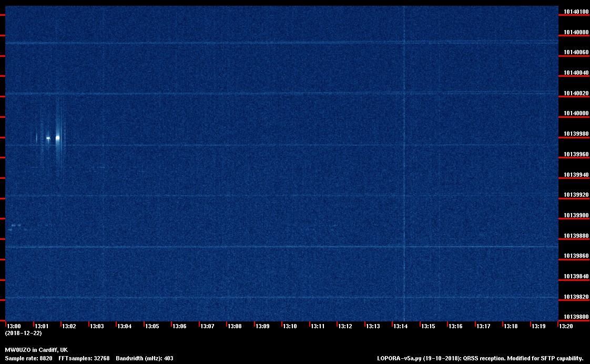Viewport: 590px width, 364px height.
Task: Click the MW0UZO in Cardiff, UK text
Action: coord(36,350)
